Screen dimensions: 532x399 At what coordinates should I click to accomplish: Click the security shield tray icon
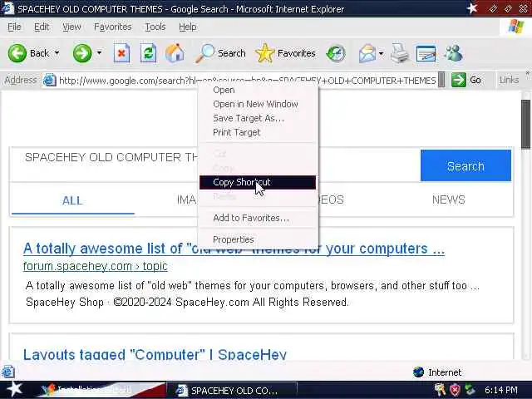[x=455, y=390]
